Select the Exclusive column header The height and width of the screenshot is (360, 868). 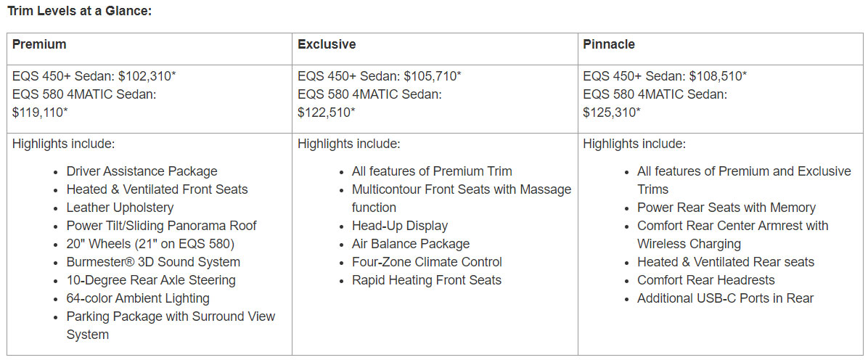coord(327,44)
